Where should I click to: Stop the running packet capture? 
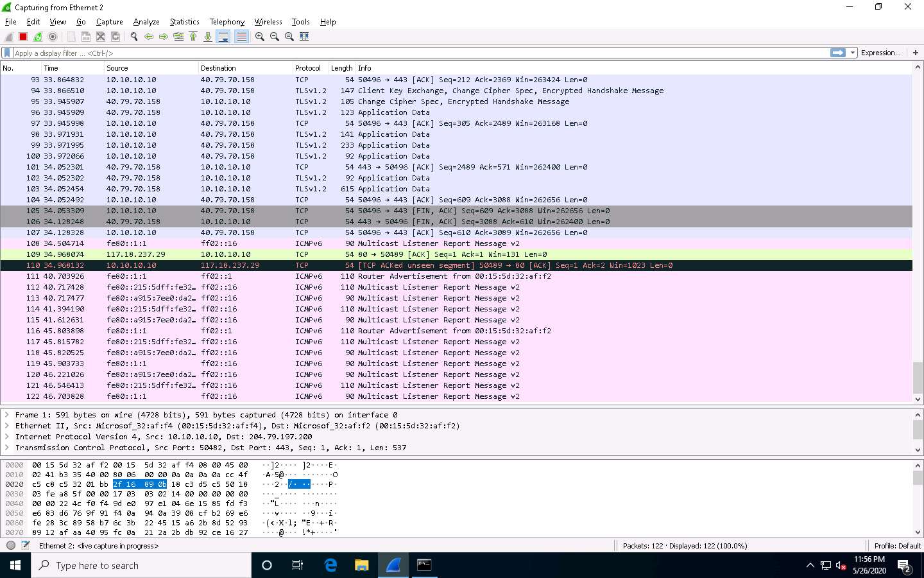pyautogui.click(x=23, y=37)
